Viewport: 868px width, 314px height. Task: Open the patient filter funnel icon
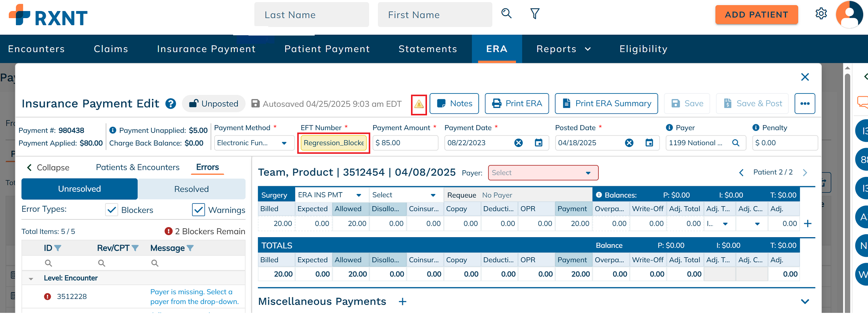(x=534, y=14)
